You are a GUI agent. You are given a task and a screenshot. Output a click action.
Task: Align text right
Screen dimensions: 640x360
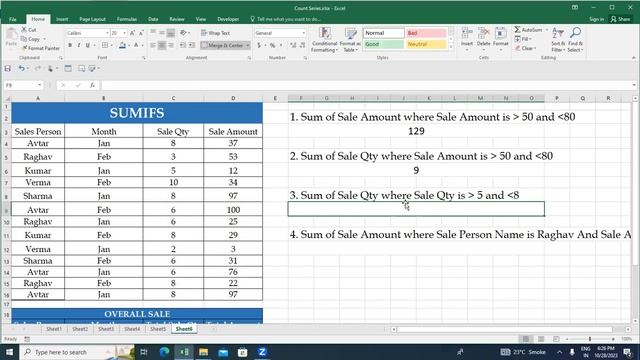tap(171, 45)
